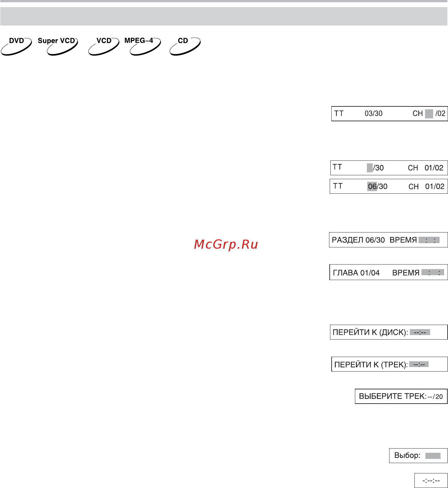This screenshot has height=488, width=448.
Task: Click the Super VCD disc format icon
Action: point(58,46)
